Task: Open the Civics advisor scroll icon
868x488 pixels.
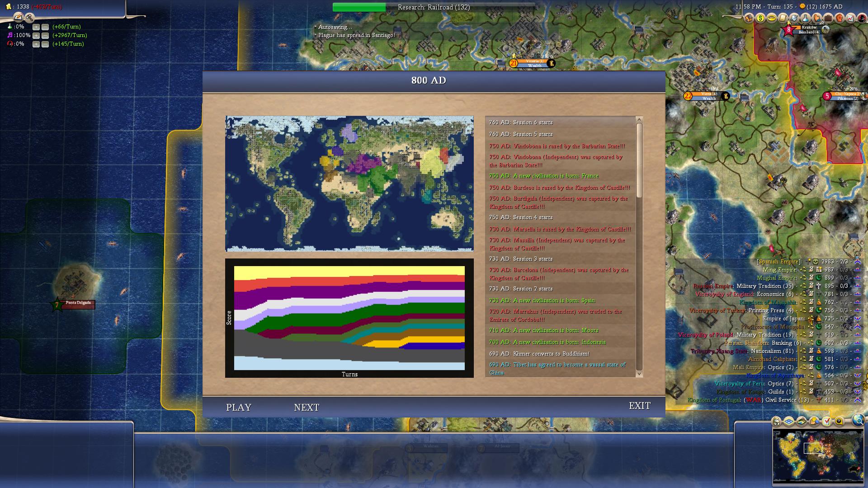Action: point(783,18)
